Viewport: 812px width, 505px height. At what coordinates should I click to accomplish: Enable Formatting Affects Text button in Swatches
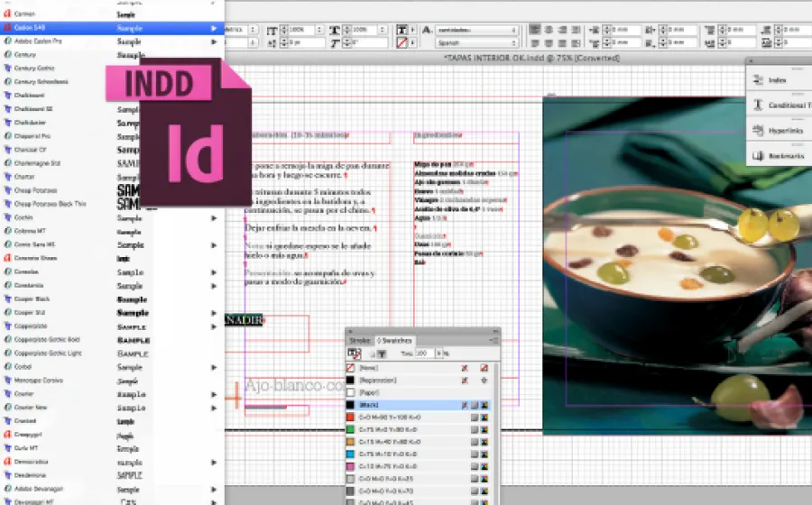click(383, 353)
